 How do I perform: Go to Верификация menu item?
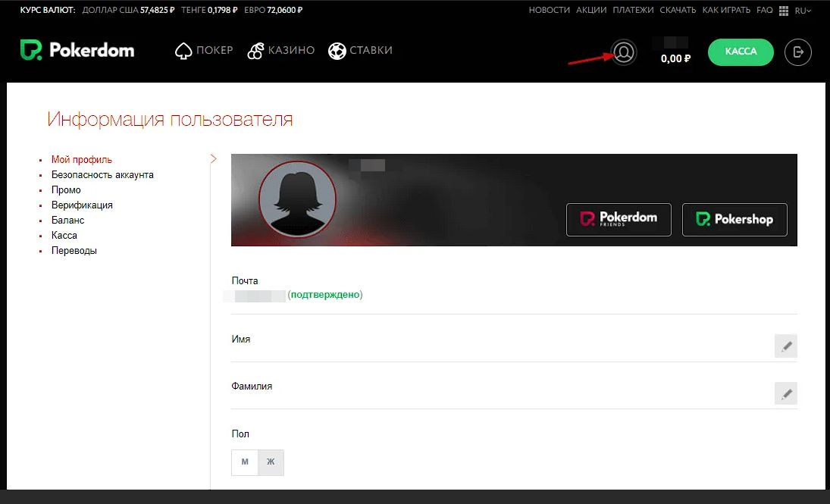pyautogui.click(x=82, y=205)
